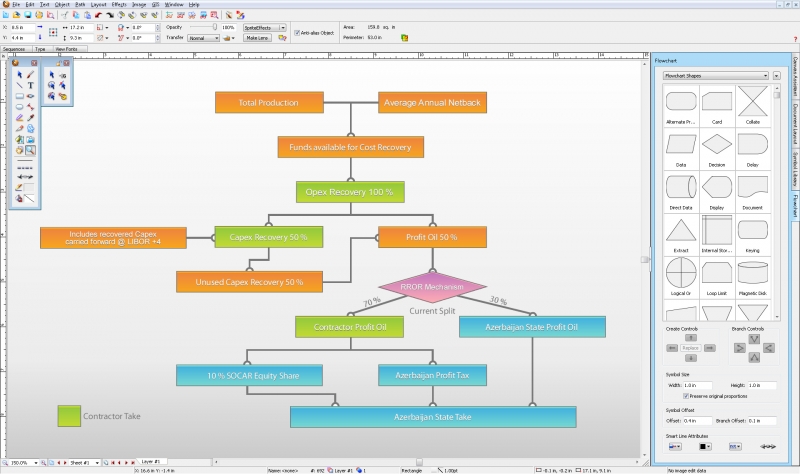Open the SpriteEffects dropdown

pos(264,28)
